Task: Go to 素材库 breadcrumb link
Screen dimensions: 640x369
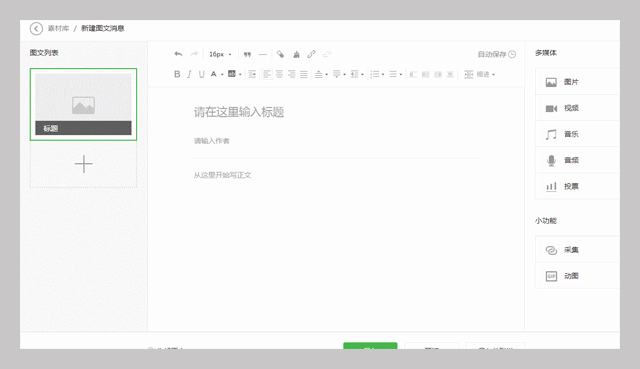Action: [x=58, y=28]
